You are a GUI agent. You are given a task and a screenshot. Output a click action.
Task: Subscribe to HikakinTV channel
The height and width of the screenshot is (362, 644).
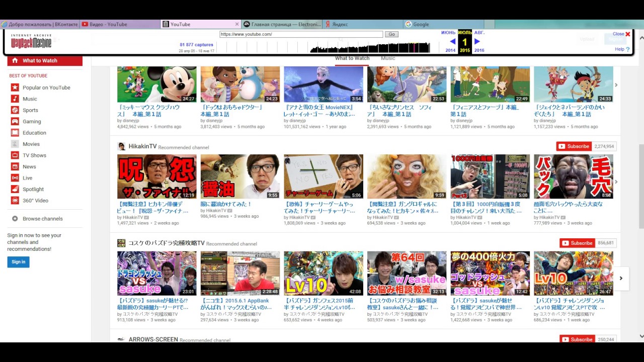coord(574,146)
